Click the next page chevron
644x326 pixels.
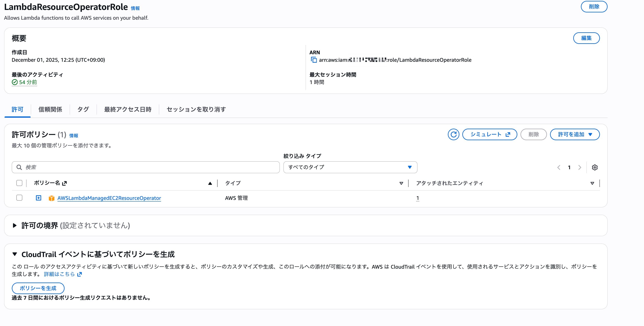coord(580,167)
